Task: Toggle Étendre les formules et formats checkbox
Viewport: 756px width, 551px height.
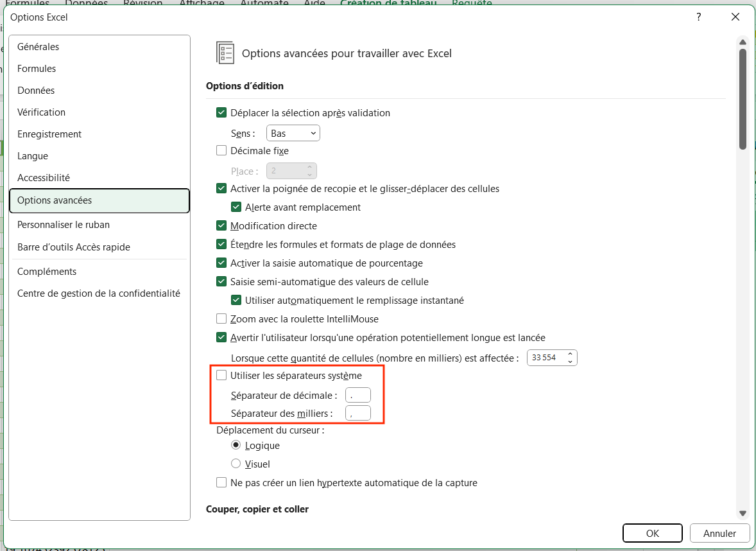Action: pyautogui.click(x=221, y=244)
